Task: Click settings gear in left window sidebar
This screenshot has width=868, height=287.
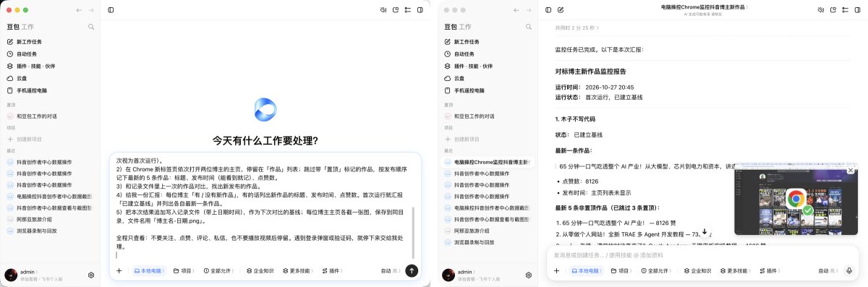Action: [91, 275]
